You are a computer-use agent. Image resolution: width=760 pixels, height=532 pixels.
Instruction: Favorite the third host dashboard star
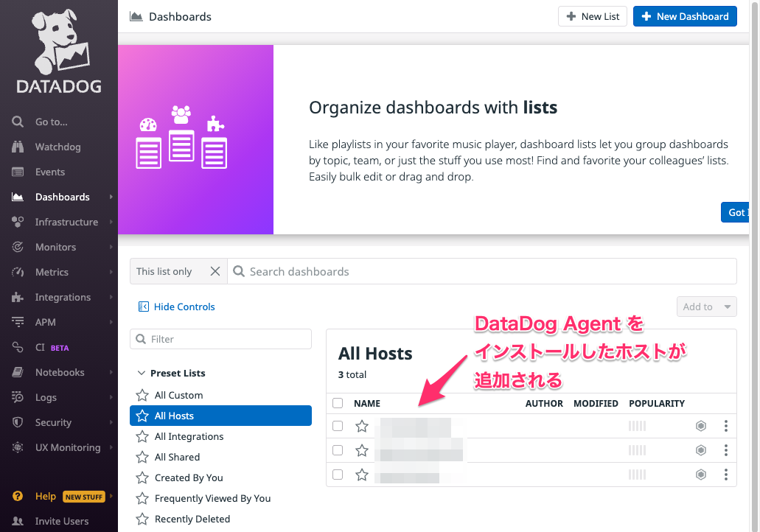(x=362, y=475)
